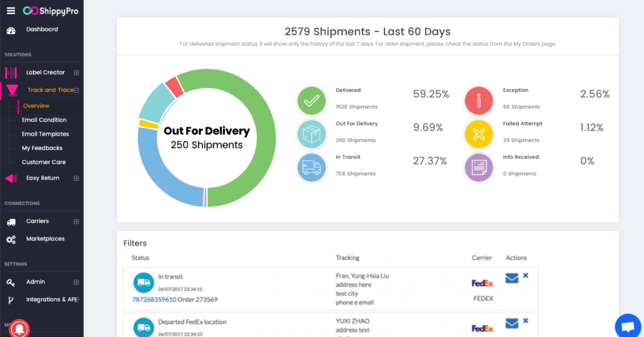
Task: Click the yellow Failed Attempt icon
Action: click(x=478, y=134)
